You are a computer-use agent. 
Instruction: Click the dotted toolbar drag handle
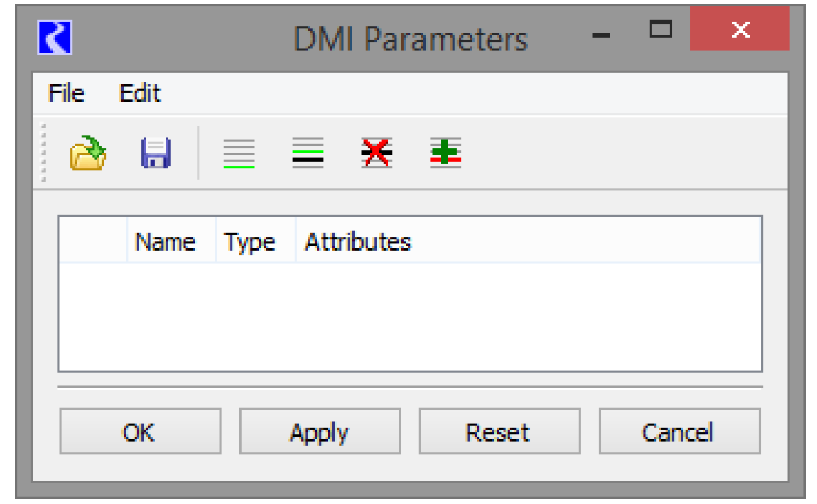coord(44,153)
